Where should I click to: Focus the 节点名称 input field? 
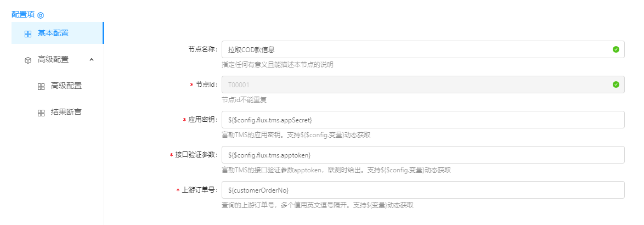point(417,49)
